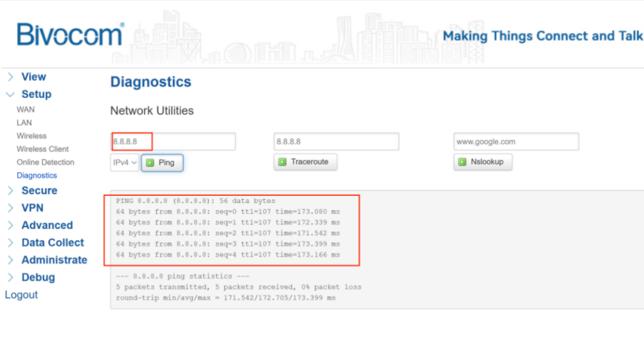The image size is (644, 342).
Task: Click the Bivocom logo
Action: [70, 35]
